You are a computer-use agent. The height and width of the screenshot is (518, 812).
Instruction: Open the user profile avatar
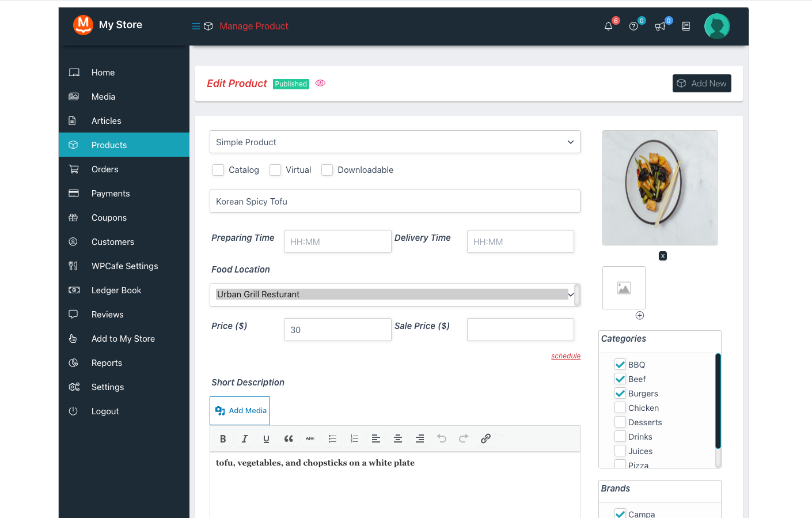717,27
